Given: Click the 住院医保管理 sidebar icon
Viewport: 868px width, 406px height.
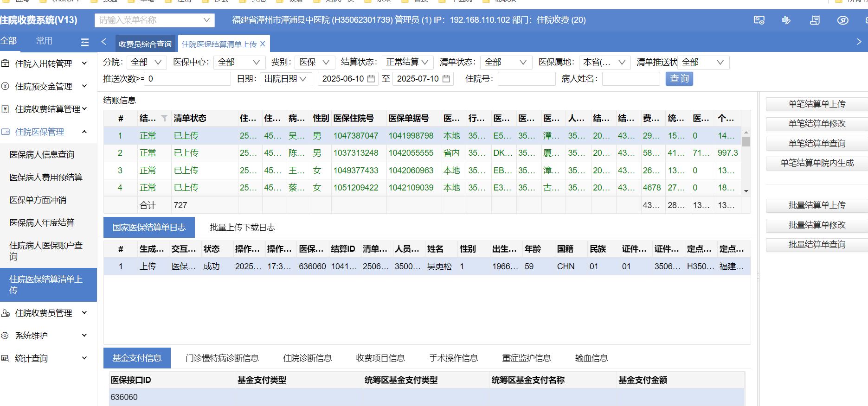Looking at the screenshot, I should coord(5,132).
